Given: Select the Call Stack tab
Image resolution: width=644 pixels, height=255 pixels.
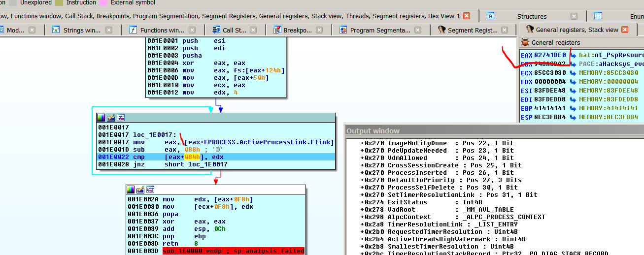Looking at the screenshot, I should (x=234, y=30).
